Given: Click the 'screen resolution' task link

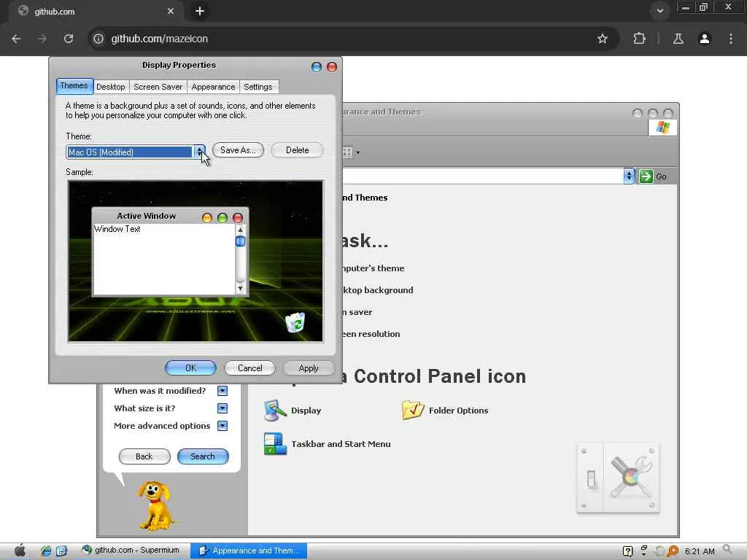Looking at the screenshot, I should click(371, 334).
